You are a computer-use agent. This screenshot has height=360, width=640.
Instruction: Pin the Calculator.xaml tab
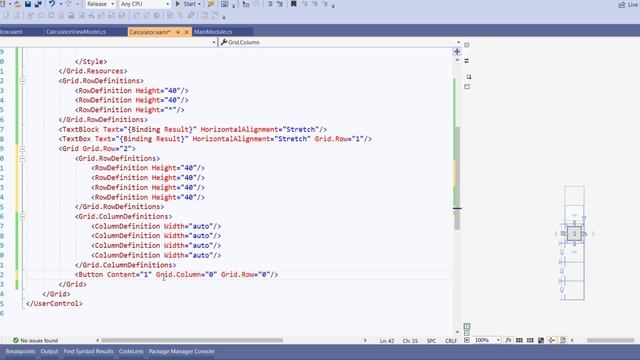178,32
